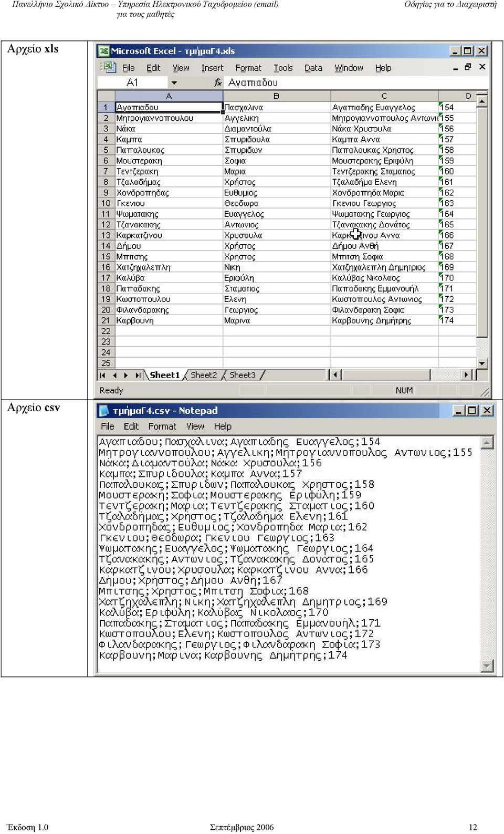504x834 pixels.
Task: Click the Excel application icon in title bar
Action: [104, 51]
